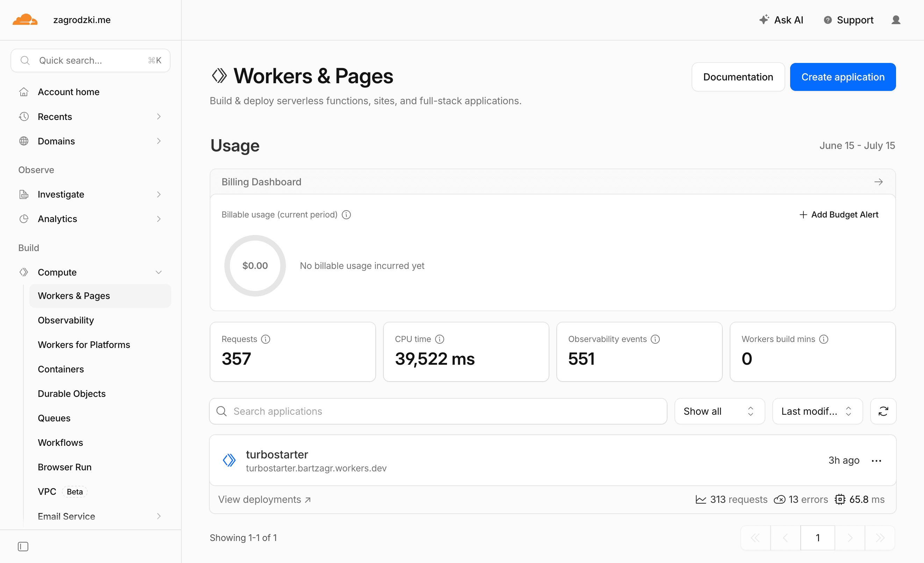Click the Recents clock icon
This screenshot has height=563, width=924.
24,117
